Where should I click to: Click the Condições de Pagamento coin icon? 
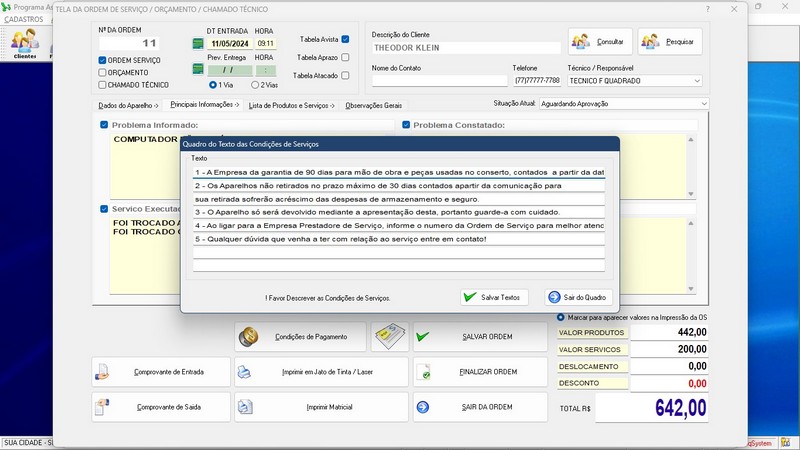pos(249,337)
